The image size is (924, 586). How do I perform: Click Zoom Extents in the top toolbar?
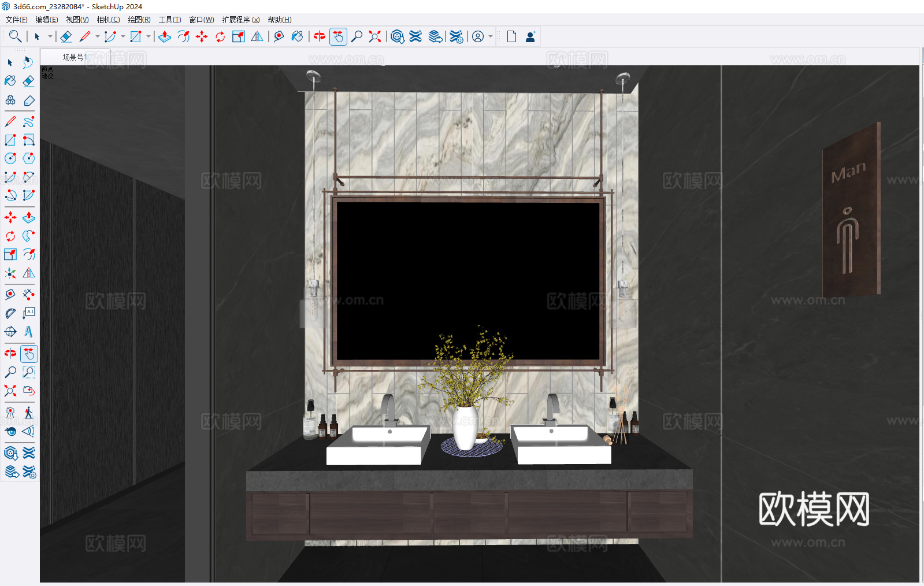pos(375,36)
